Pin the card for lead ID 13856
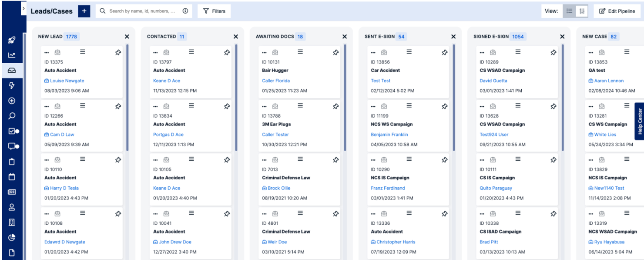644x260 pixels. point(444,52)
